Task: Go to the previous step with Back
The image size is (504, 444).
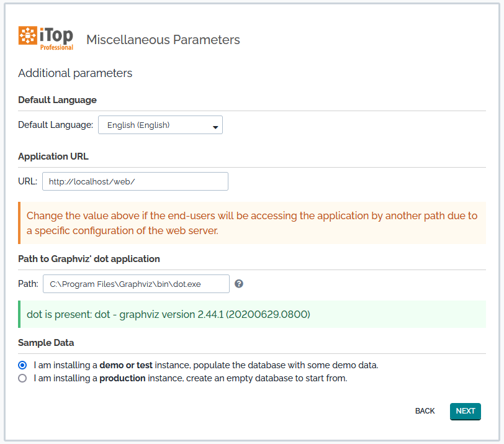Action: 425,411
